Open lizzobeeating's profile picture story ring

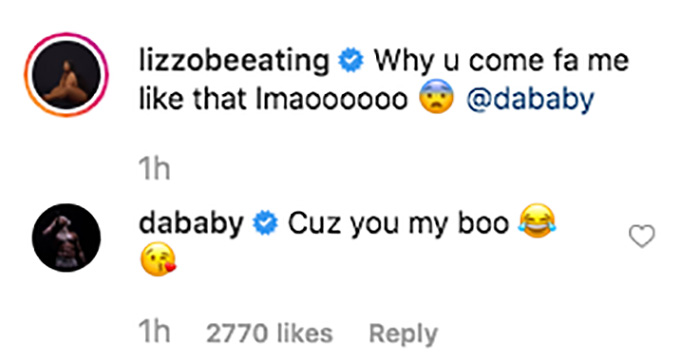point(67,75)
